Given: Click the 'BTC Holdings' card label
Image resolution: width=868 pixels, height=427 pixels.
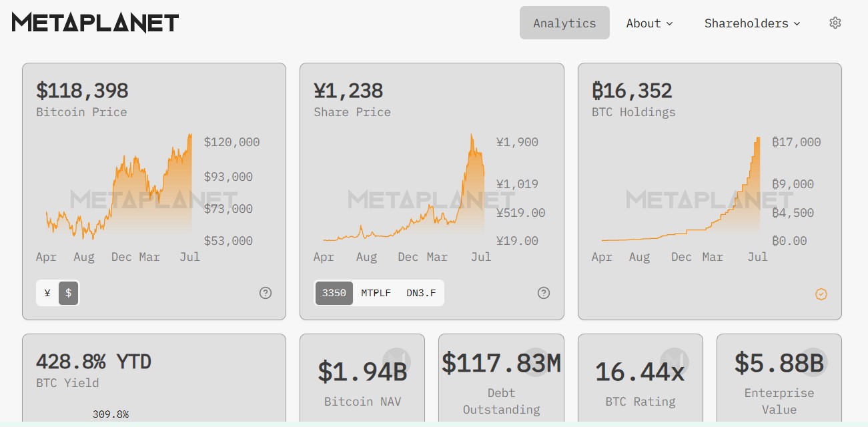Looking at the screenshot, I should tap(634, 112).
